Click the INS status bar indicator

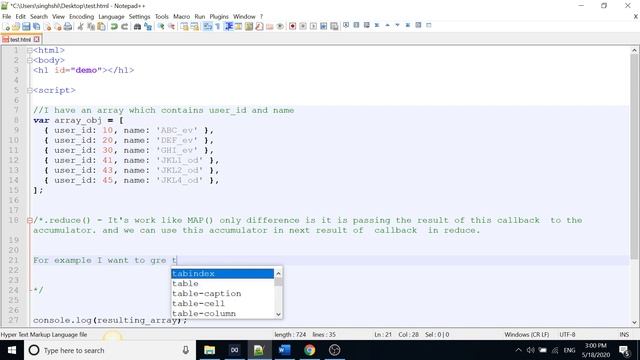tap(624, 334)
